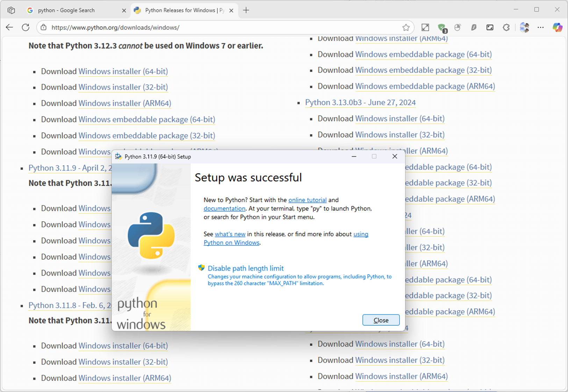
Task: Add this page to favorites star
Action: 406,27
